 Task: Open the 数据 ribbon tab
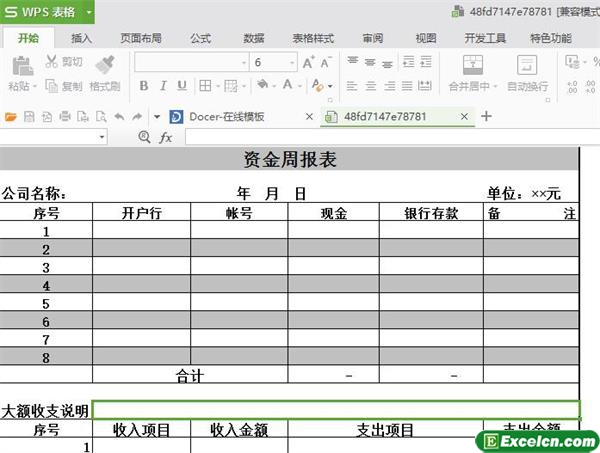point(254,38)
